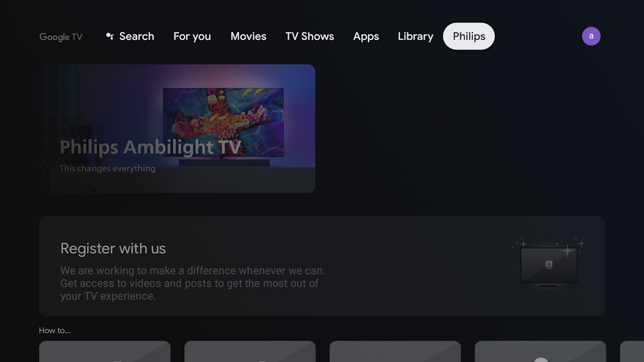Click the Register with us description text
644x362 pixels.
(193, 283)
